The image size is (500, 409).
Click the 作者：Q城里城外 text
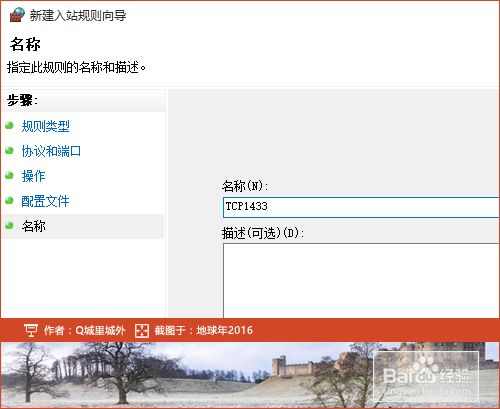(85, 330)
